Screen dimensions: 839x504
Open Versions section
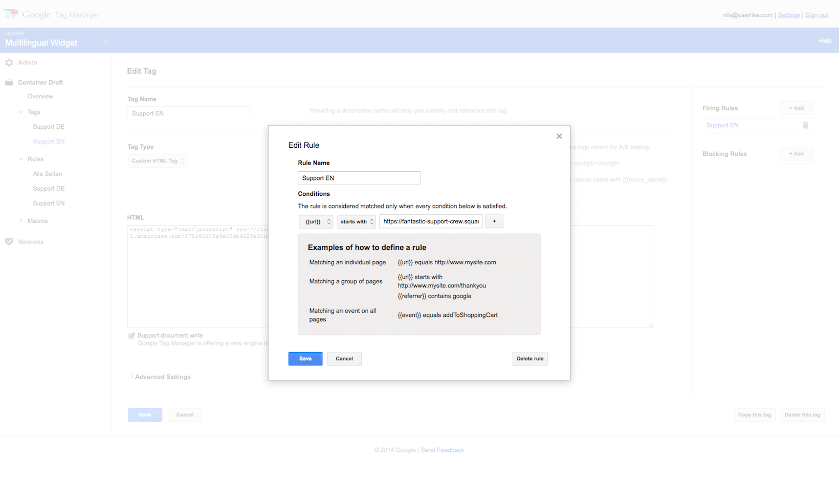[x=31, y=242]
